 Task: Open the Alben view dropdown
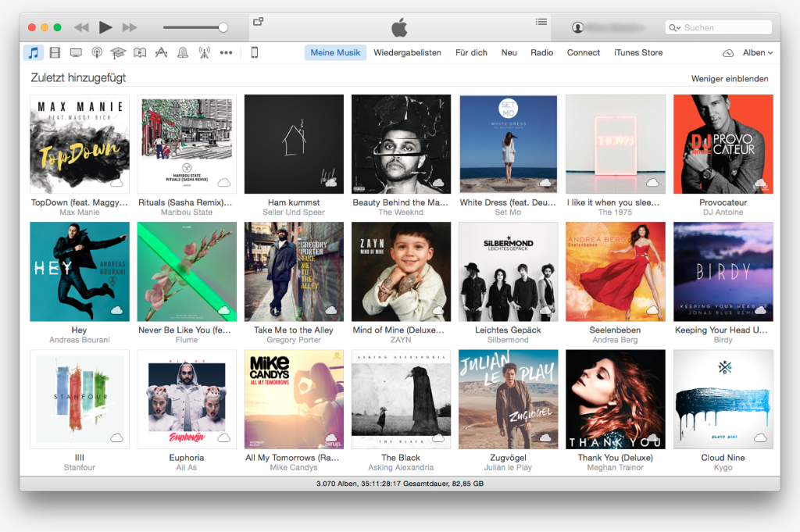(757, 53)
